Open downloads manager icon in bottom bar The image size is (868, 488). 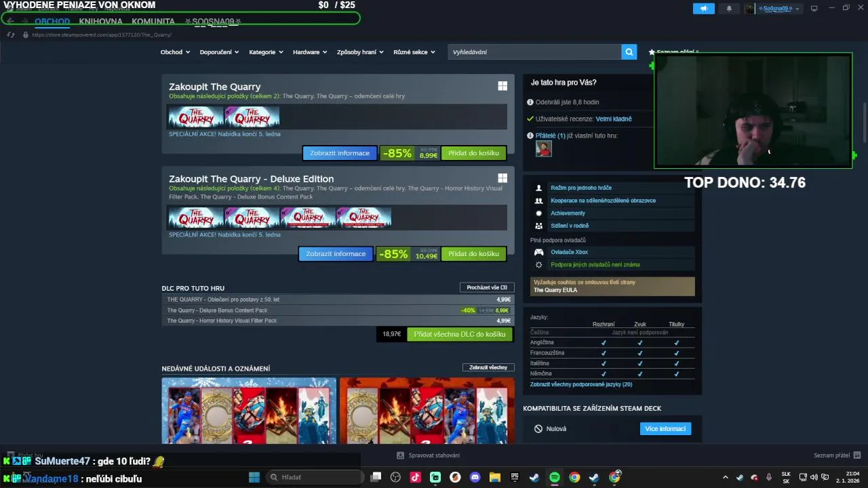coord(400,455)
